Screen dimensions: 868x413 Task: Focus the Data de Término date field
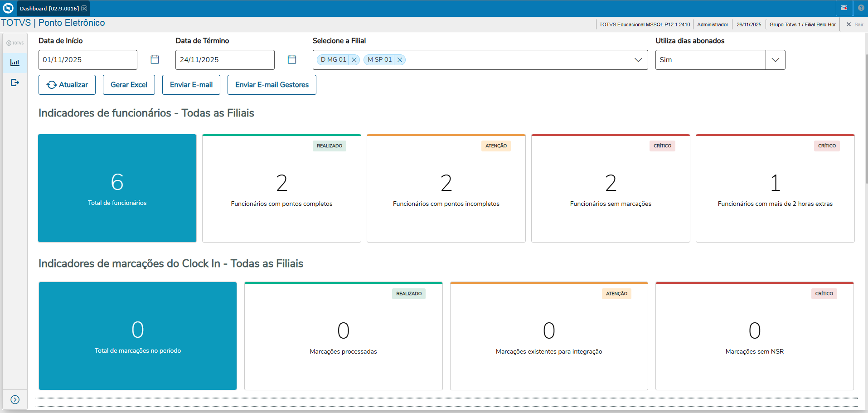(225, 60)
